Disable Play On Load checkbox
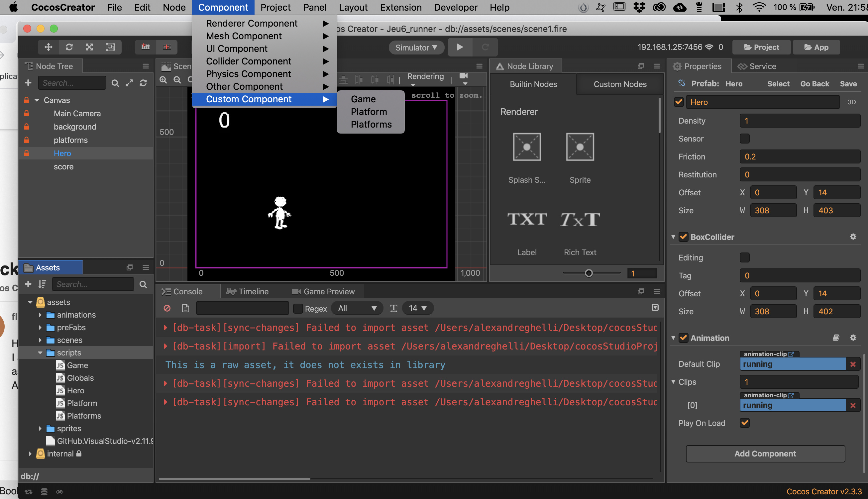Screen dimensions: 868x499 pyautogui.click(x=744, y=423)
